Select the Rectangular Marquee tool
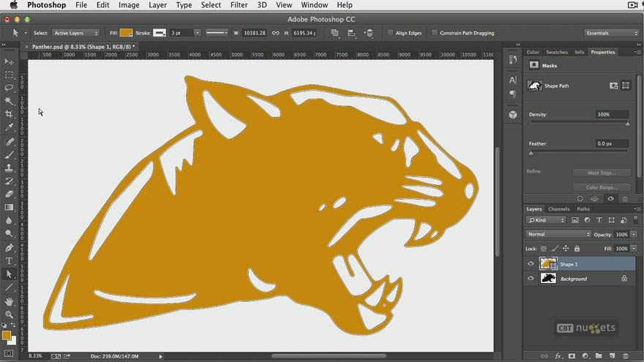644x362 pixels. coord(9,75)
